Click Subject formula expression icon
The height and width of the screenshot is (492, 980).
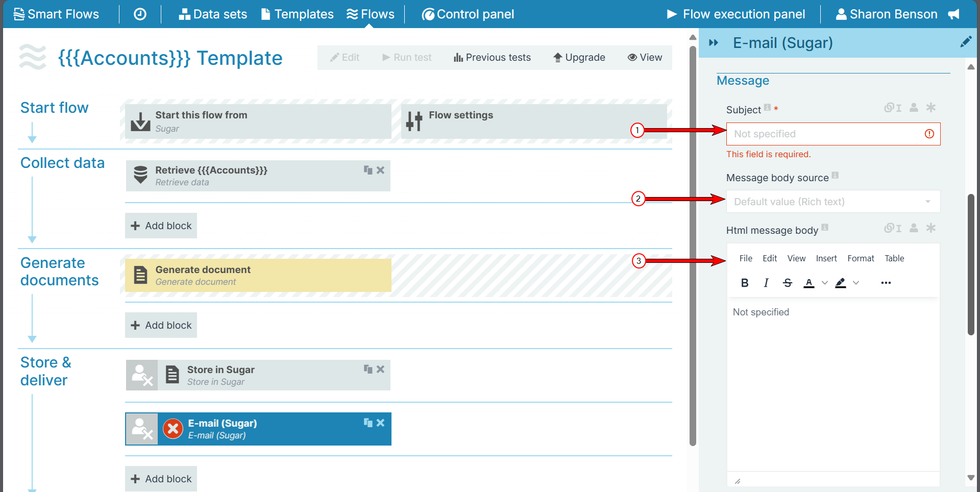(893, 108)
